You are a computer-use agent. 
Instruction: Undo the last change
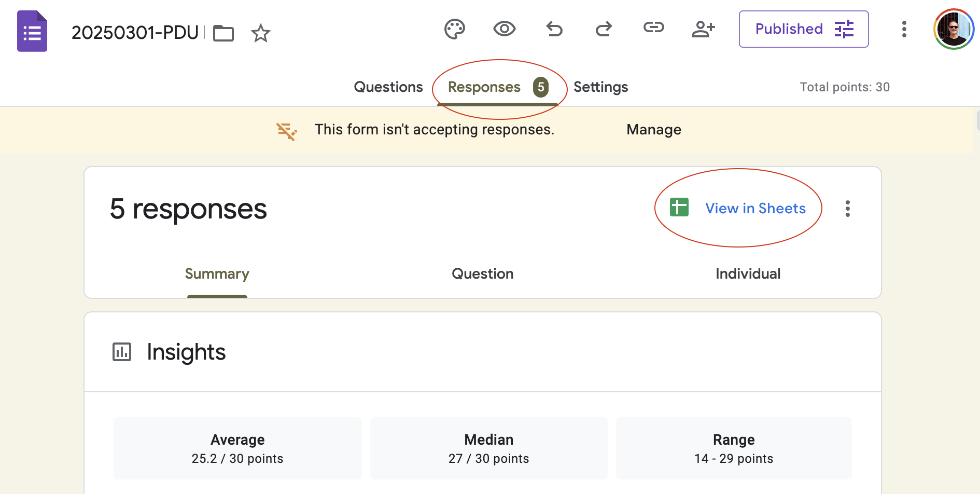(x=554, y=29)
